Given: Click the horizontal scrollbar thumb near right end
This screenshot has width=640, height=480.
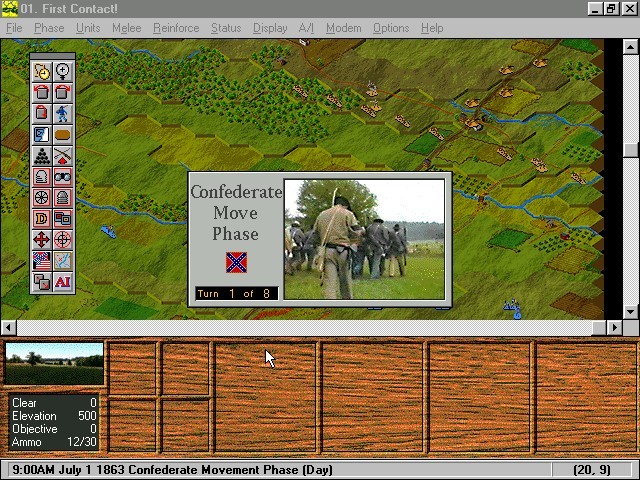Looking at the screenshot, I should (x=599, y=327).
